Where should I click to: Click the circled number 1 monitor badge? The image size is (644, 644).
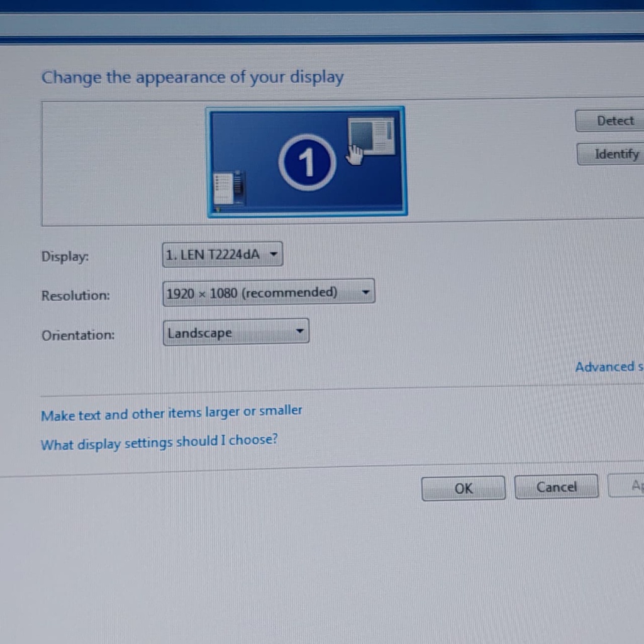306,163
